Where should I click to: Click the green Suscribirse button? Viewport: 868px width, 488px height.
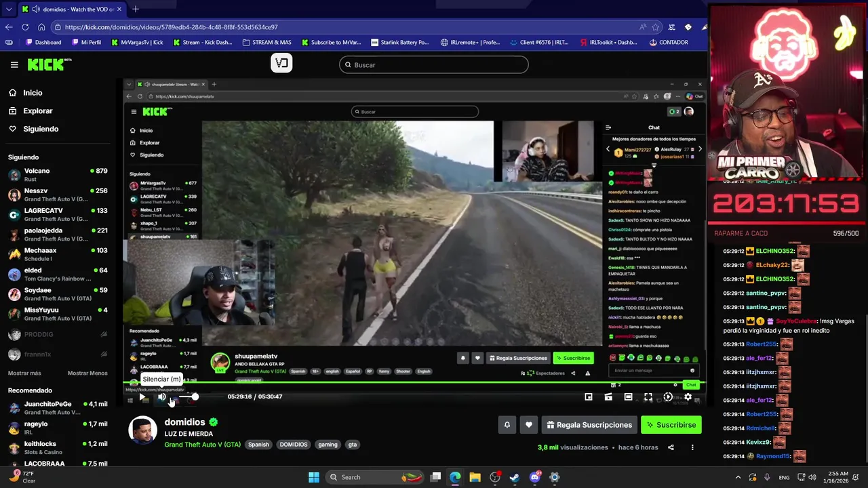tap(671, 425)
